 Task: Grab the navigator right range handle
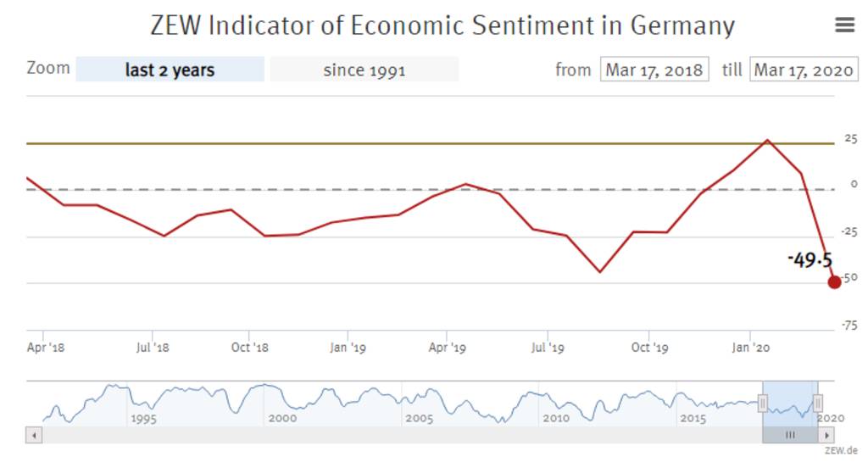pyautogui.click(x=818, y=403)
